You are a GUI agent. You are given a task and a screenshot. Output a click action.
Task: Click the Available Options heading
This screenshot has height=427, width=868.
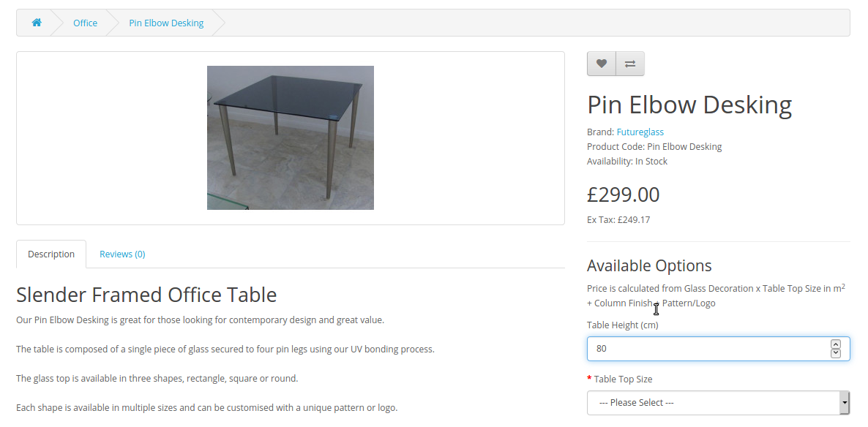tap(648, 265)
